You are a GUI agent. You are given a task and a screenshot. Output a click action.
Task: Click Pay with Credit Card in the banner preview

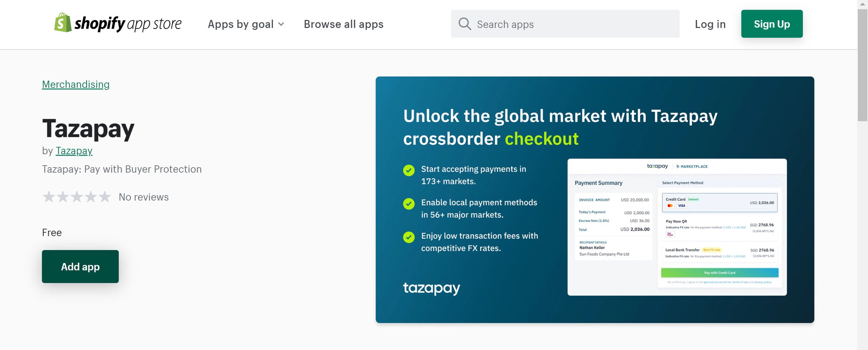point(720,273)
